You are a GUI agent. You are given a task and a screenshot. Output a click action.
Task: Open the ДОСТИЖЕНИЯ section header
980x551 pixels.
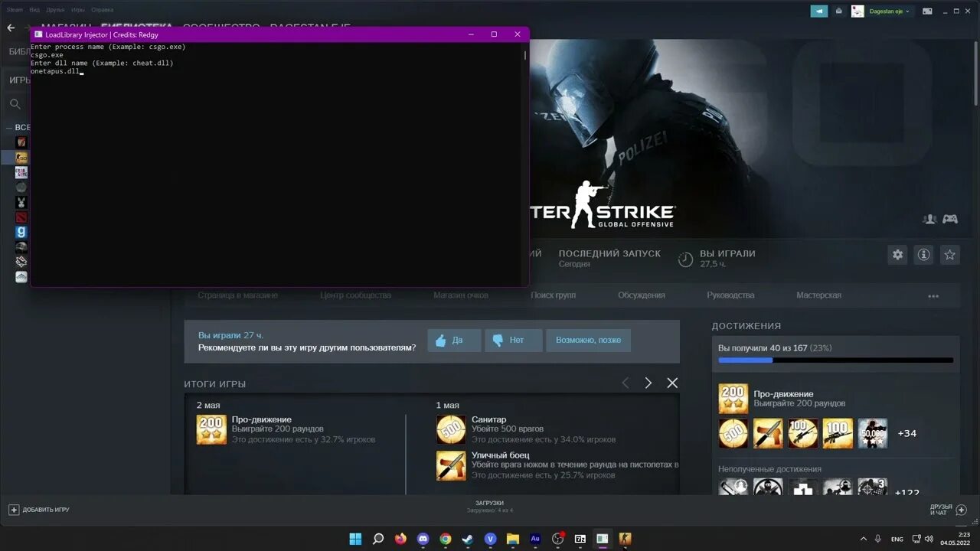(746, 326)
